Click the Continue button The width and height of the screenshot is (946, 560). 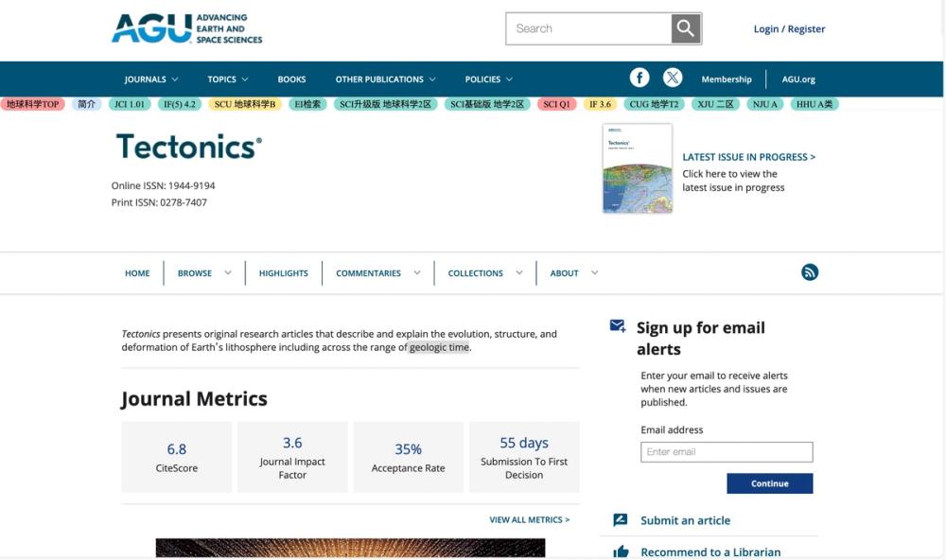769,483
